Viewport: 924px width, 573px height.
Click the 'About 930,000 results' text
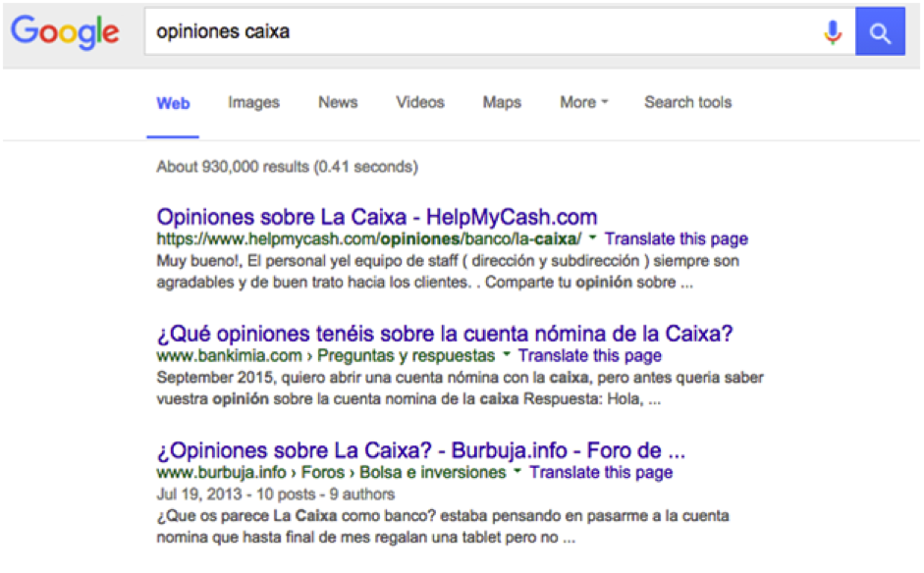pos(287,167)
